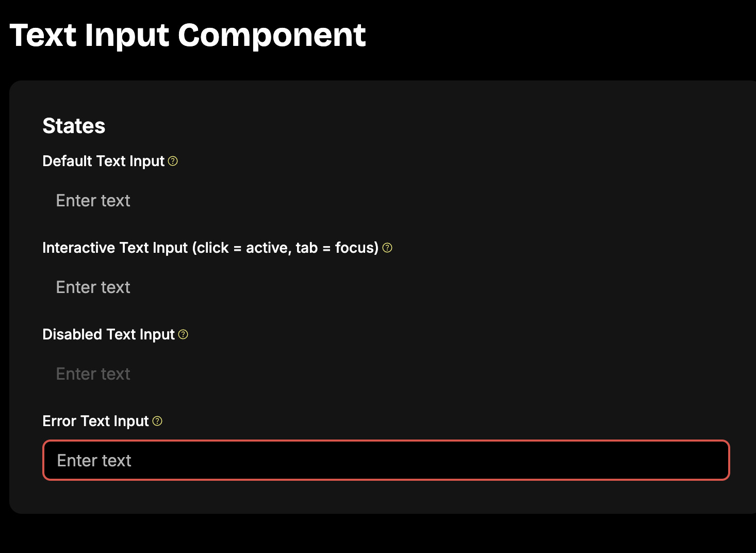This screenshot has width=756, height=553.
Task: Click the Disabled Text Input field
Action: coord(386,373)
